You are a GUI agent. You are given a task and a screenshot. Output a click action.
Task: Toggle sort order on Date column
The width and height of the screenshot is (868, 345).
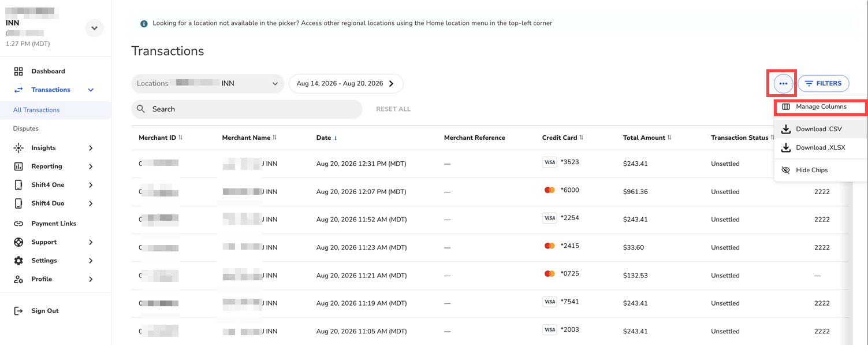[x=327, y=138]
